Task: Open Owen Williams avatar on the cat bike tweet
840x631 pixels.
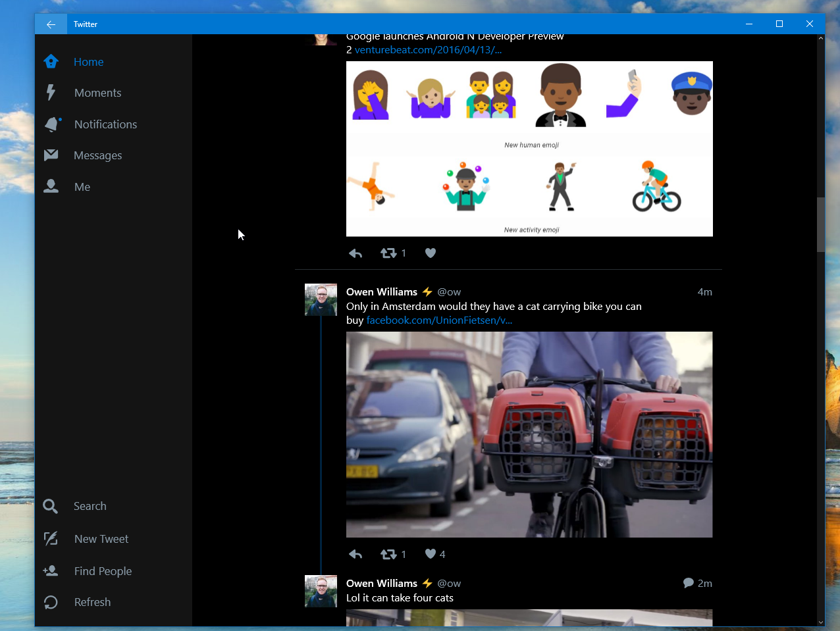Action: (321, 299)
